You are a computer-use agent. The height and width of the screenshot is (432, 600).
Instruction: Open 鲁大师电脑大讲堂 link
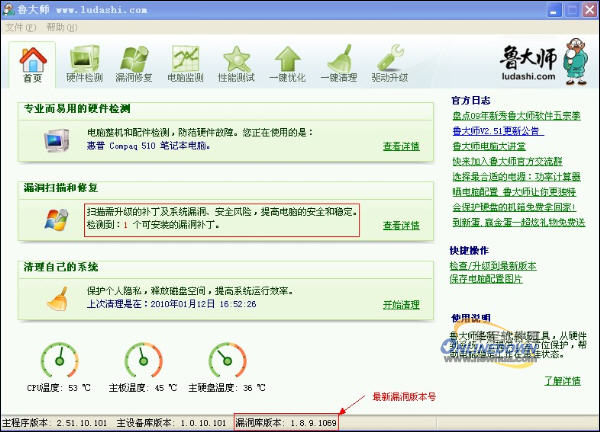pyautogui.click(x=489, y=146)
